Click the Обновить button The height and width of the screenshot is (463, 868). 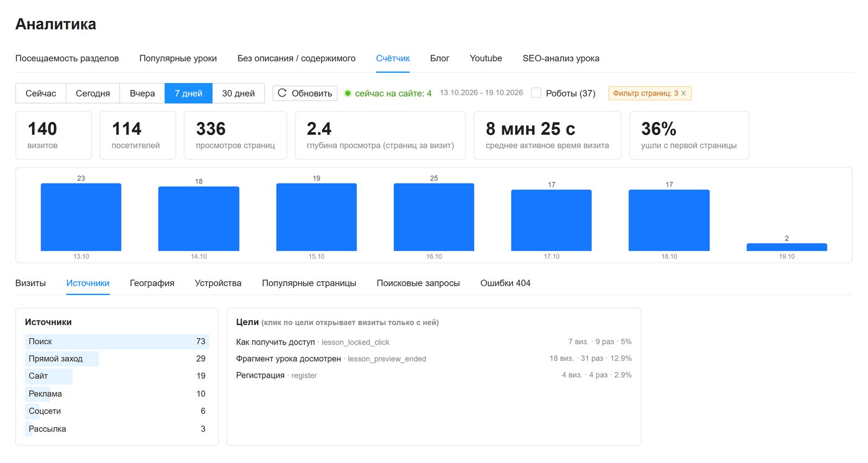pos(305,93)
